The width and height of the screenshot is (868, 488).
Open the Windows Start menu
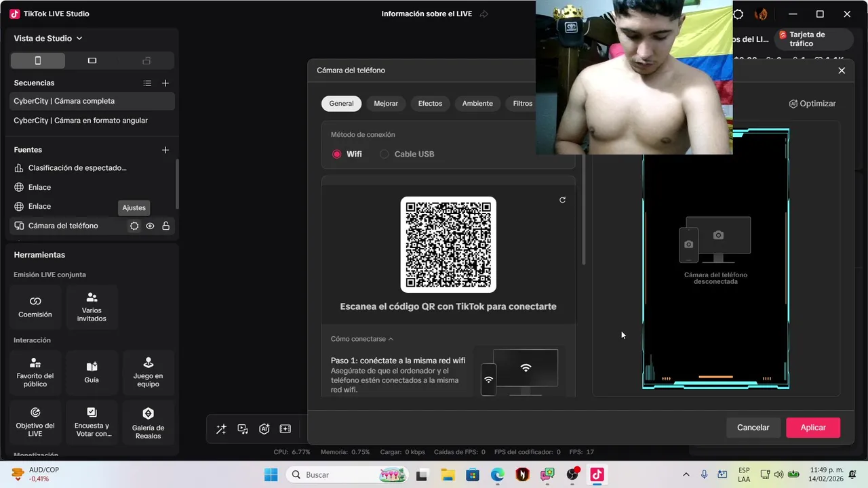point(271,474)
